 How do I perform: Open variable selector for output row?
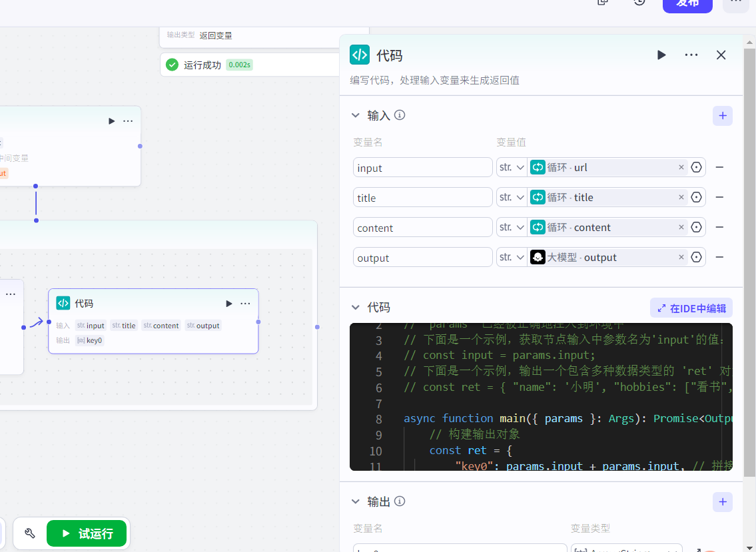(696, 257)
